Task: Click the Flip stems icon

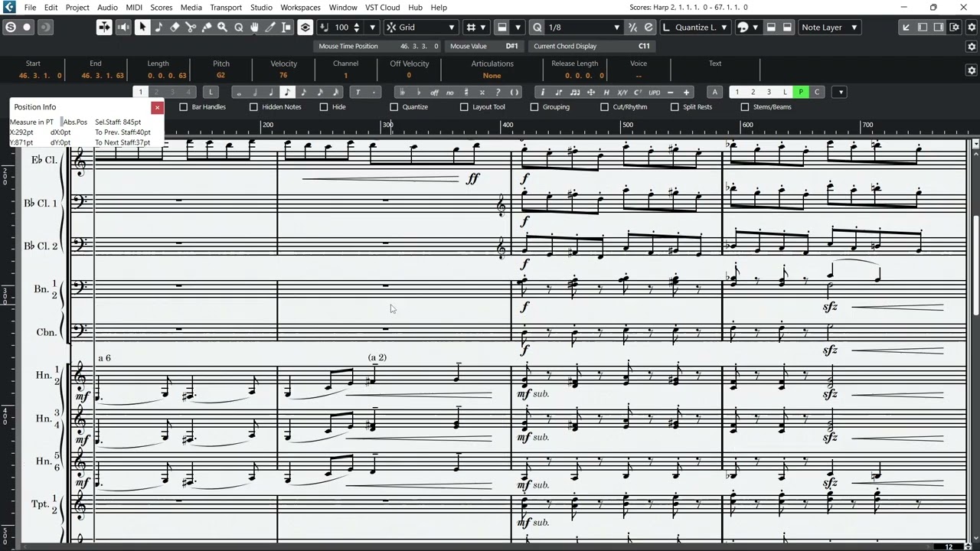Action: (x=559, y=92)
